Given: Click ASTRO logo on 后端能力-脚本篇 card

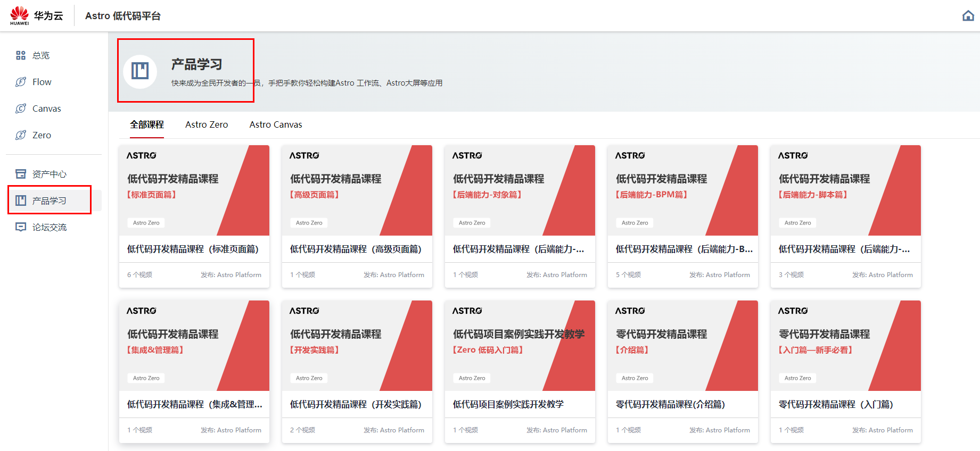Looking at the screenshot, I should [793, 155].
